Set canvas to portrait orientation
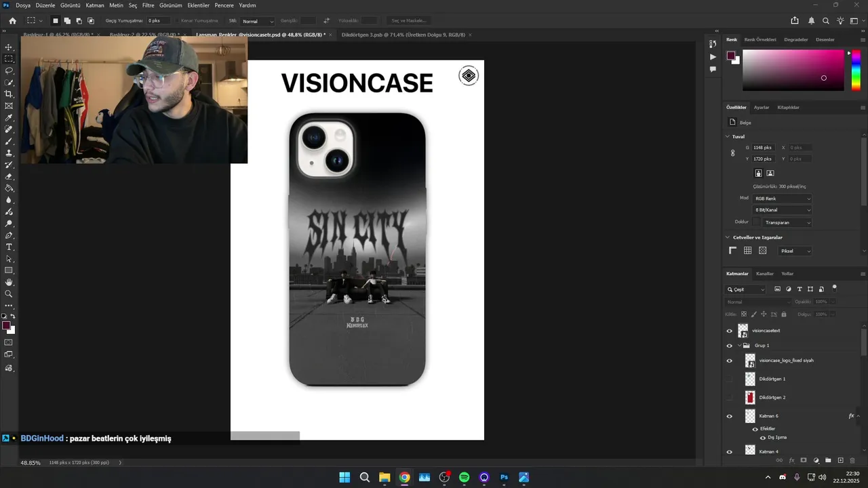Screen dimensions: 868x488 click(758, 174)
